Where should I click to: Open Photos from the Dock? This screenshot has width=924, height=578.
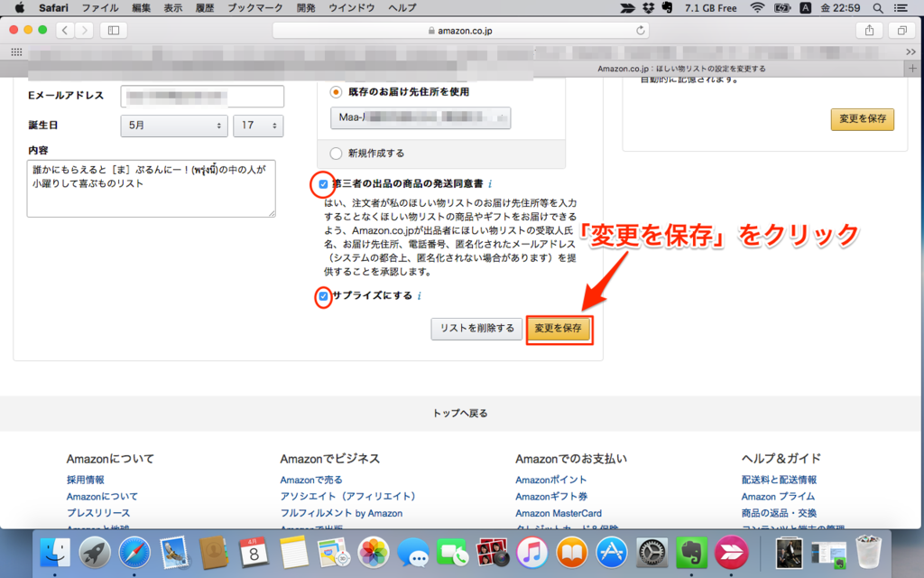tap(373, 553)
